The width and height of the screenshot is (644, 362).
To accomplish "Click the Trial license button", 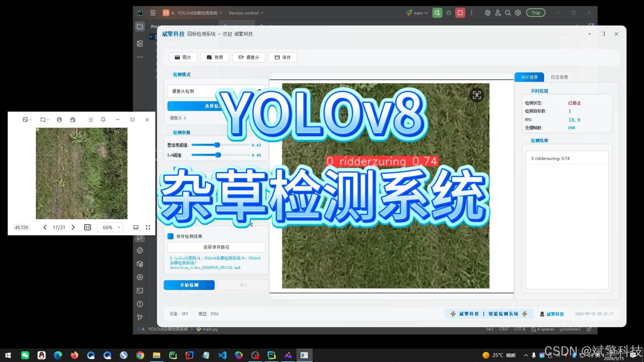I will point(536,13).
